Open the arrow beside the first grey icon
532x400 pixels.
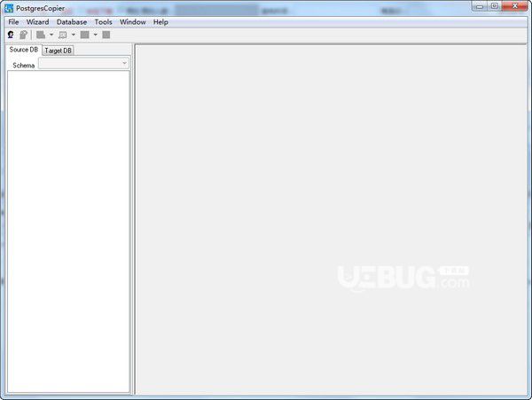coord(51,35)
